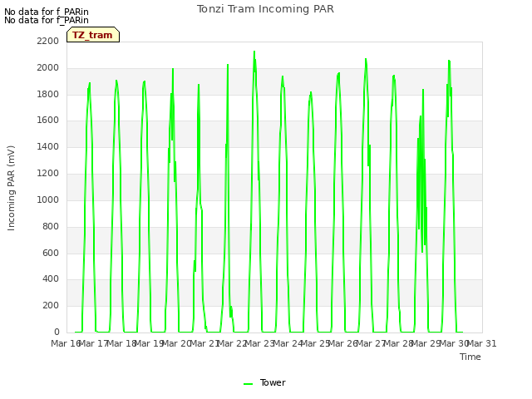Click the 400 y-axis tick label

[51, 279]
